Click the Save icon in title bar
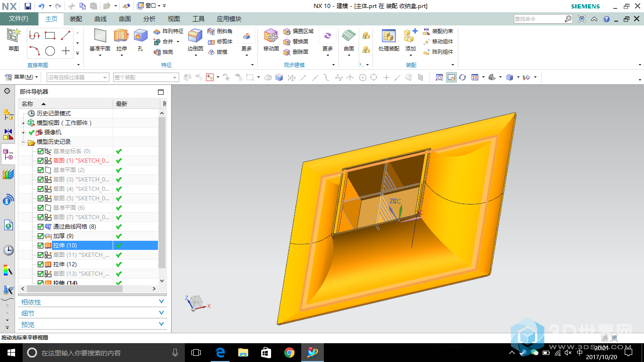 click(28, 6)
